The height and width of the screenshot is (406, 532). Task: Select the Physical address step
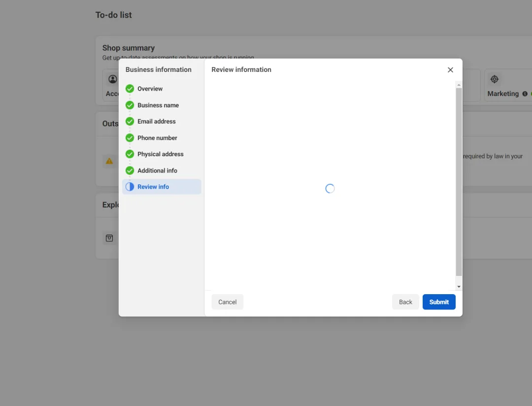tap(162, 154)
